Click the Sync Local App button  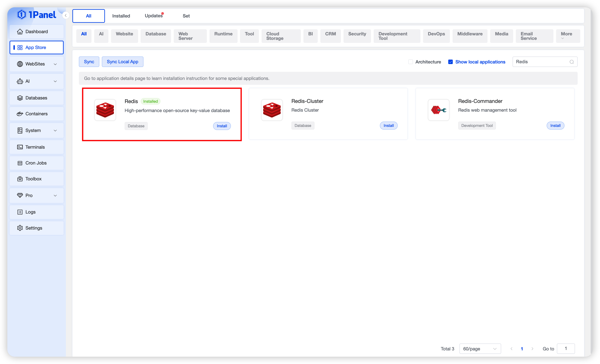122,62
